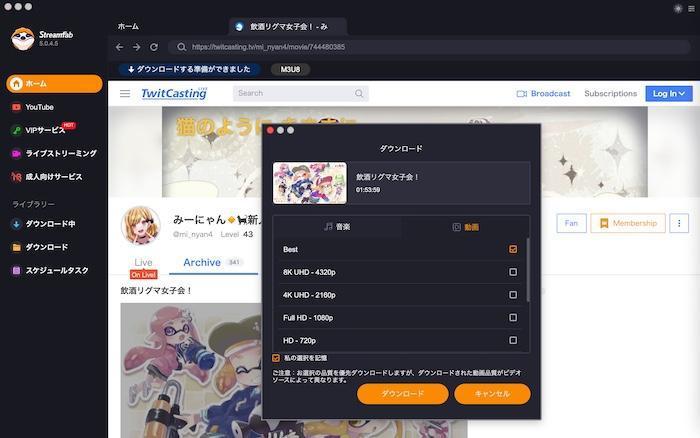This screenshot has width=700, height=438.
Task: Click the Membership bookmark icon
Action: 604,223
